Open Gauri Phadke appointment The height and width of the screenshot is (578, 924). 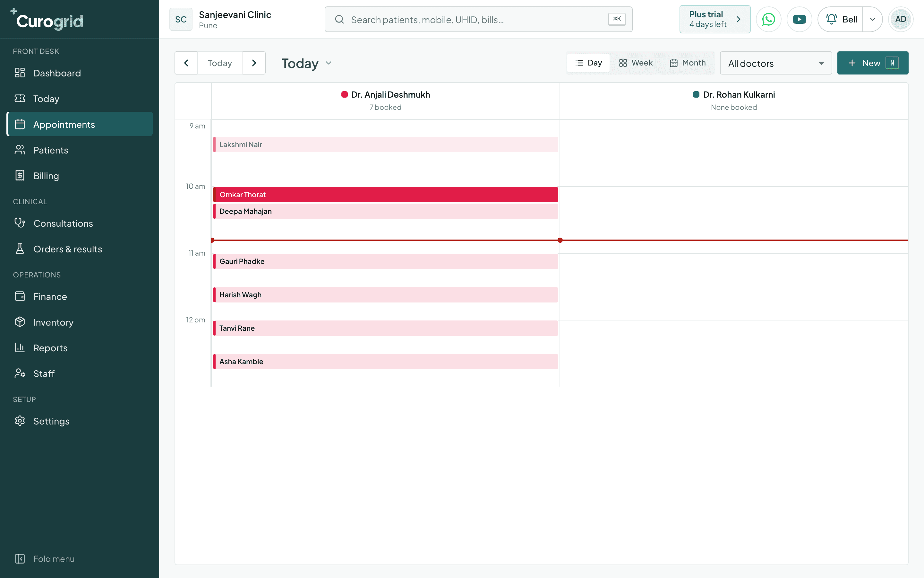click(x=386, y=261)
